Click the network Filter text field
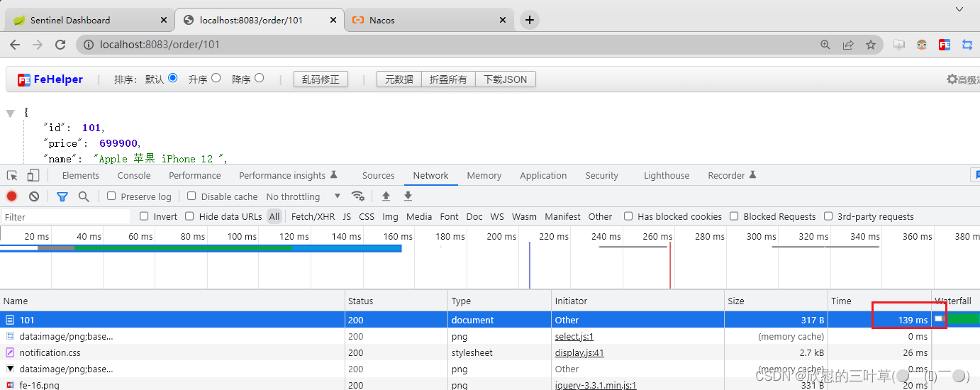980x390 pixels. tap(65, 217)
